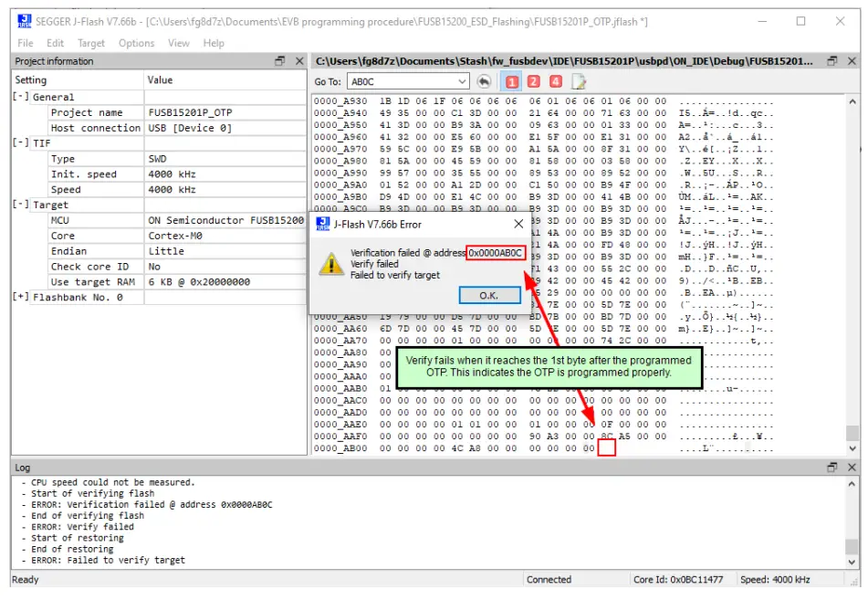Collapse the Target settings group
Image resolution: width=868 pixels, height=600 pixels.
pos(20,204)
